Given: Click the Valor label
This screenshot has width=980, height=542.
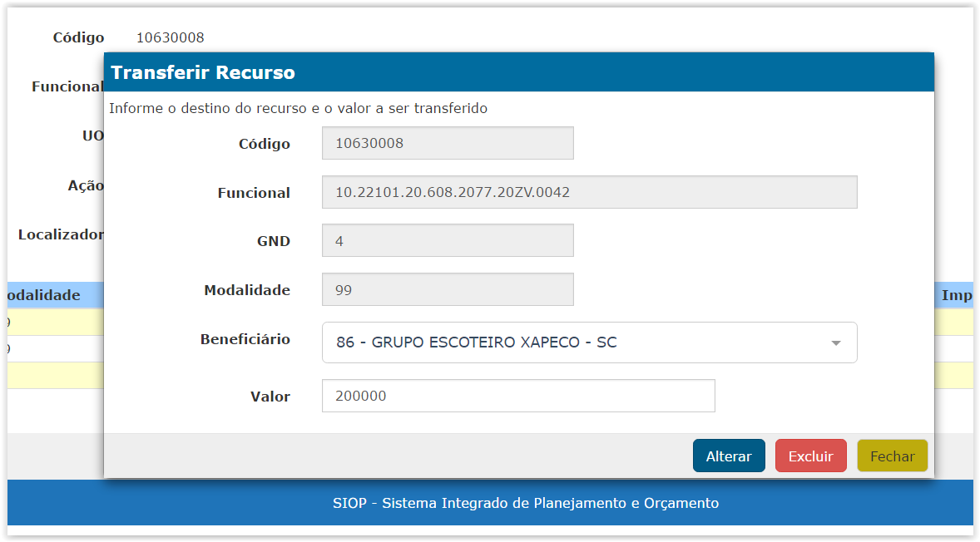Looking at the screenshot, I should [270, 397].
